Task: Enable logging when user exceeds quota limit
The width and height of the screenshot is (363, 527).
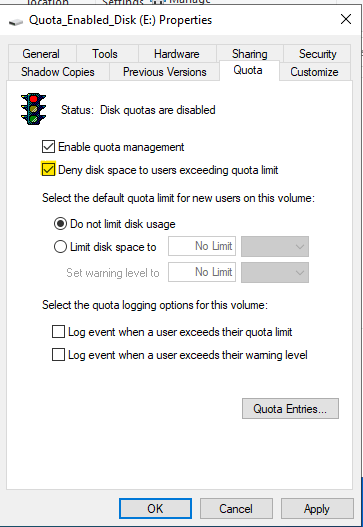Action: pos(58,332)
